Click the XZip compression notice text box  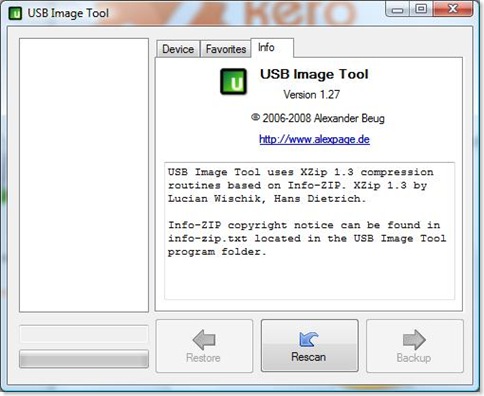click(309, 231)
